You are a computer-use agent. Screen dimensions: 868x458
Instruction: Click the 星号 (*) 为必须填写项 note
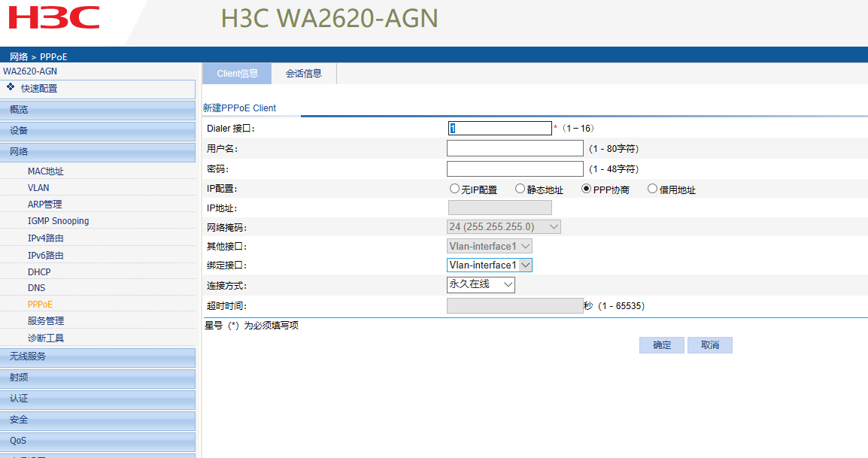coord(251,326)
